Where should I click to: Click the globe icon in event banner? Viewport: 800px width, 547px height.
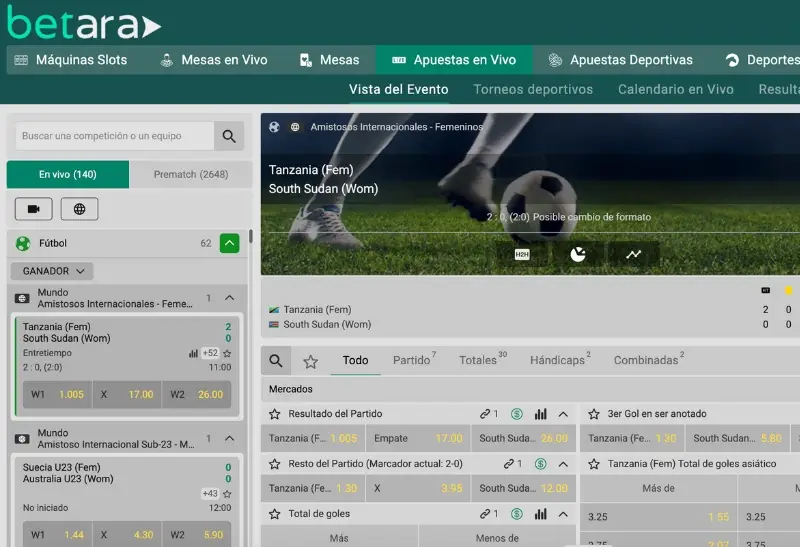point(295,127)
